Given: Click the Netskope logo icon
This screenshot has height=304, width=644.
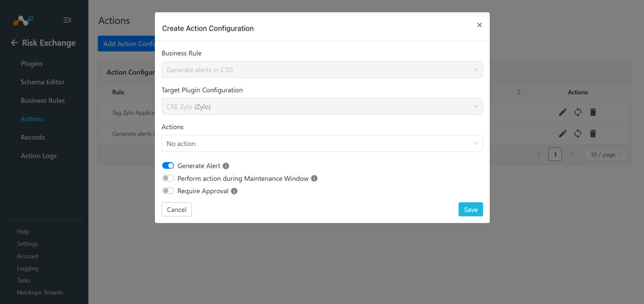Looking at the screenshot, I should (23, 20).
